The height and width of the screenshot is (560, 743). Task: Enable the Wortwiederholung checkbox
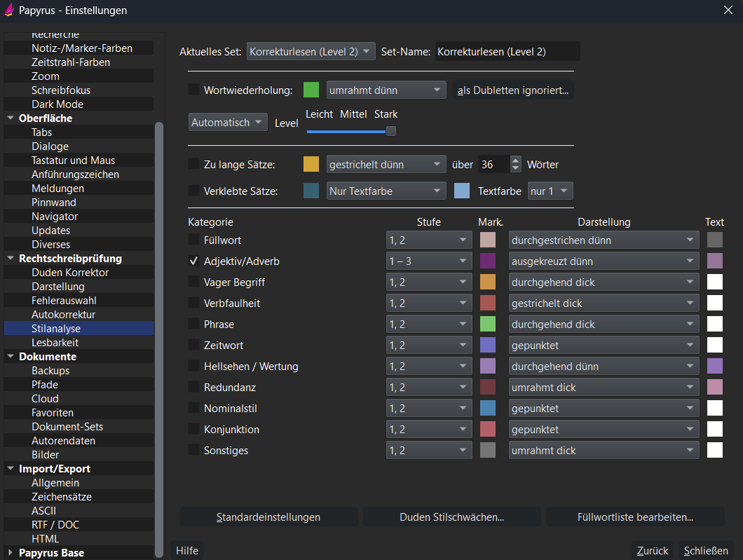click(194, 90)
